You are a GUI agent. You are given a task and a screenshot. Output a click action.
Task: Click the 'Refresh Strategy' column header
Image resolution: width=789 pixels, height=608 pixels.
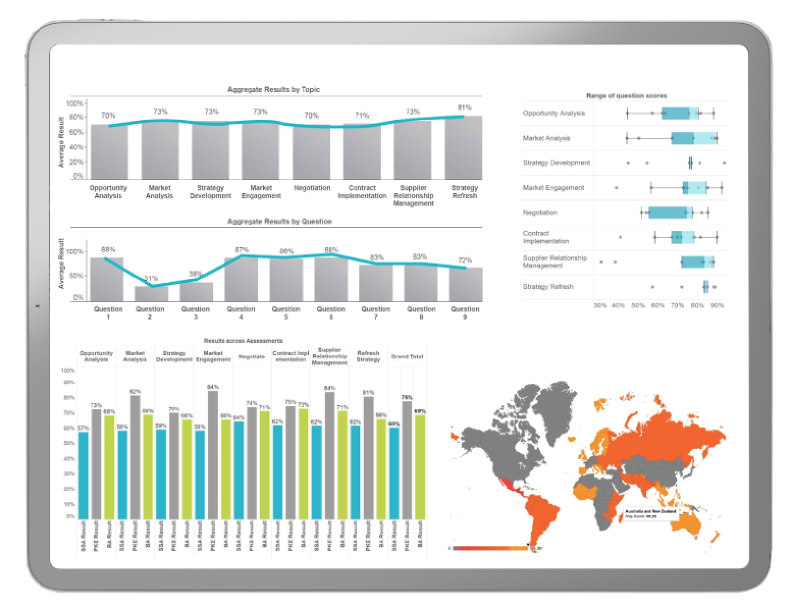click(x=368, y=356)
